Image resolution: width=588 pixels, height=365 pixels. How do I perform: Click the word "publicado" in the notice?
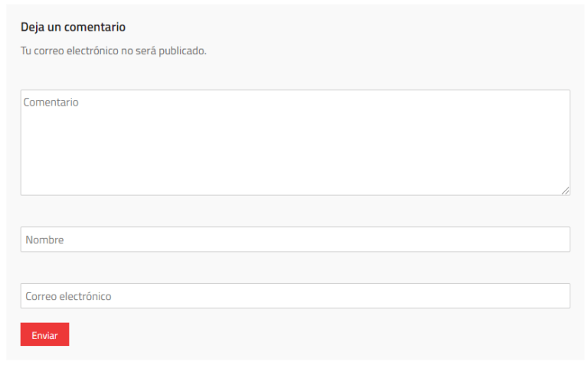tap(181, 51)
